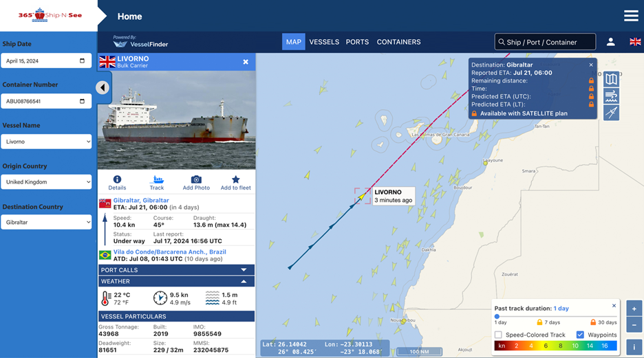Open vessel Details info icon
The width and height of the screenshot is (644, 358).
[x=117, y=179]
